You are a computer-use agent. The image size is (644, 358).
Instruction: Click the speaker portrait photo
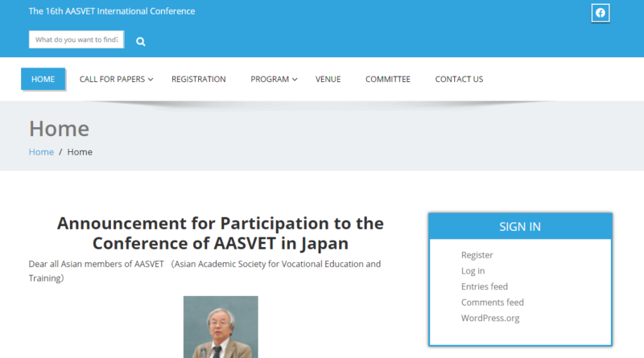(x=221, y=327)
